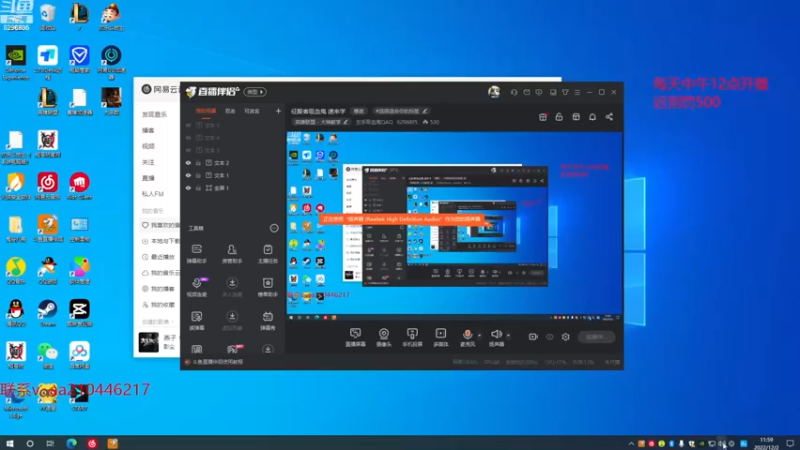800x450 pixels.
Task: Open Microsoft Edge from the taskbar
Action: (71, 443)
